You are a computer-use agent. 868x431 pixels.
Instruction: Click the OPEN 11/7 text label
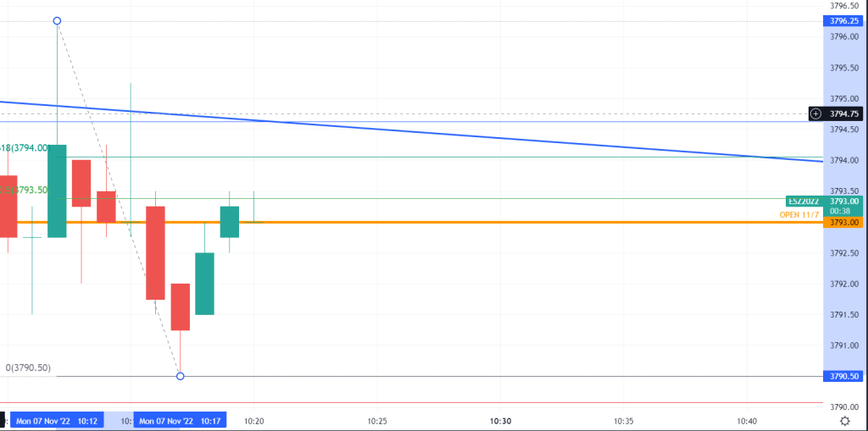tap(799, 214)
